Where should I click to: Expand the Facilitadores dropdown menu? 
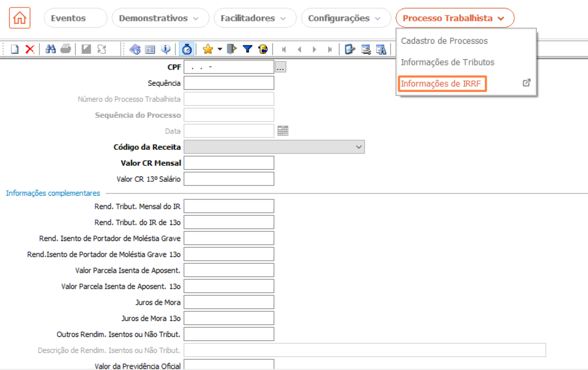pos(255,18)
